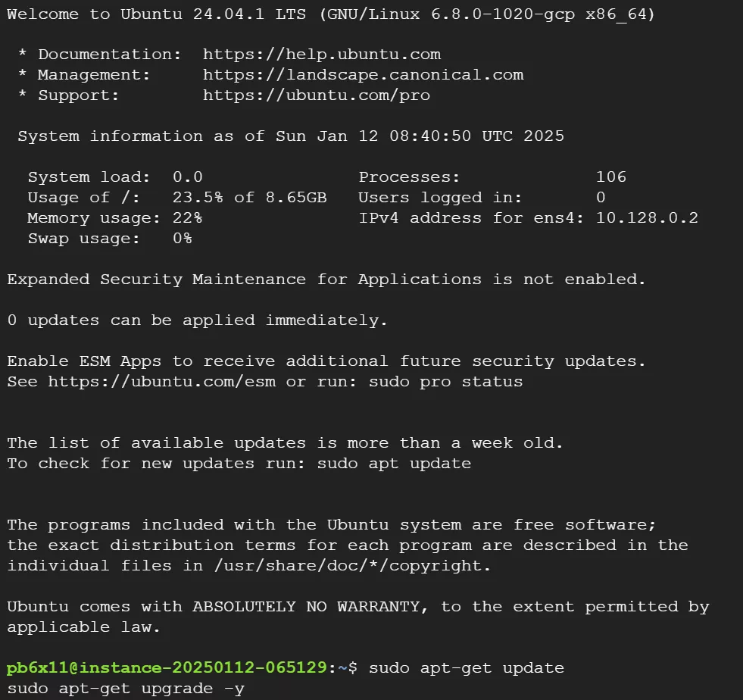Click the help.ubuntu.com documentation URL
The height and width of the screenshot is (700, 743).
click(322, 55)
